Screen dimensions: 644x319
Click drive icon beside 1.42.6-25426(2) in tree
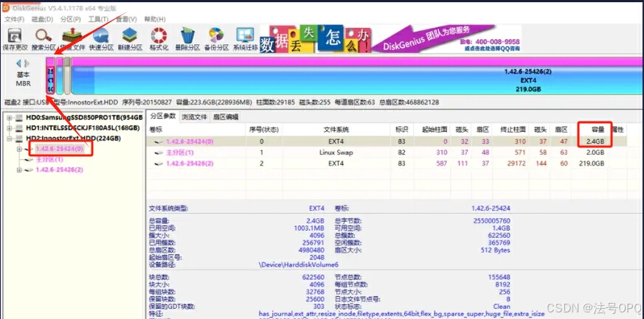30,169
